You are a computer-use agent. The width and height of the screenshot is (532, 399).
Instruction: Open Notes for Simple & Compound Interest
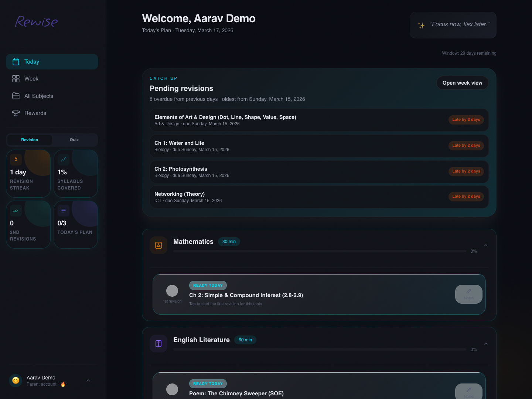(468, 294)
